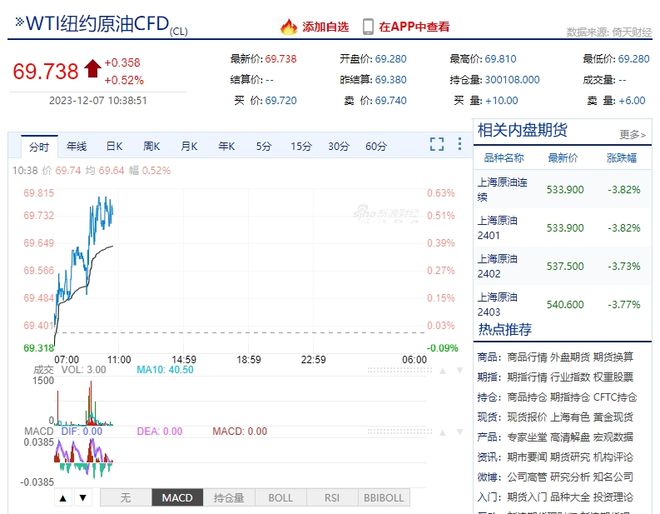This screenshot has height=514, width=660.
Task: Switch to the 日K chart tab
Action: [114, 146]
